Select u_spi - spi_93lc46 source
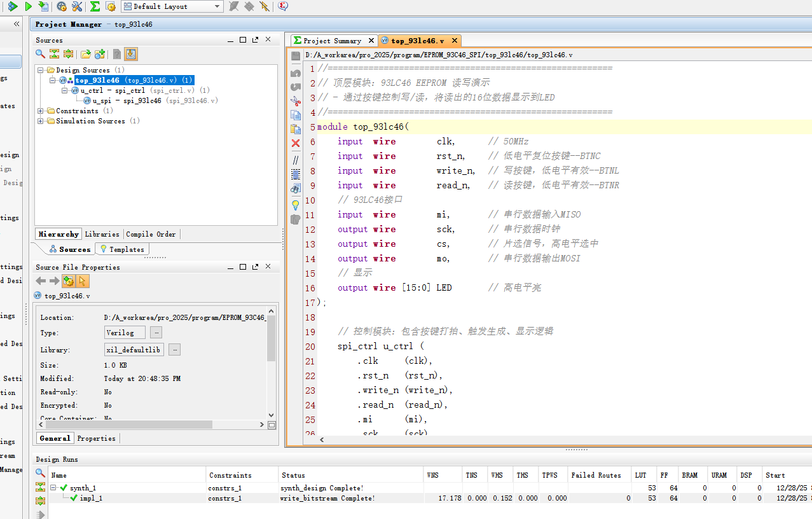The height and width of the screenshot is (519, 812). pyautogui.click(x=151, y=100)
